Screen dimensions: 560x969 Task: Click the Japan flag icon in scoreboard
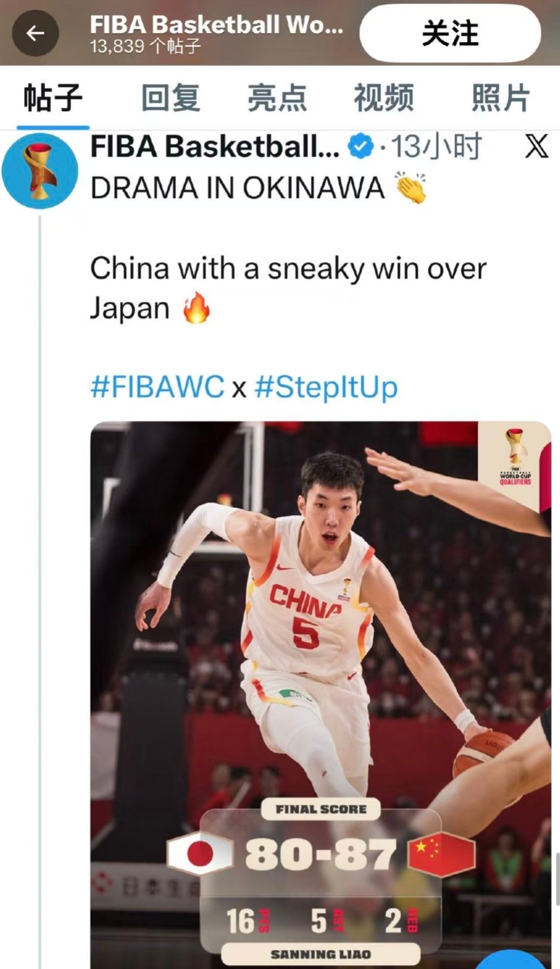point(199,854)
